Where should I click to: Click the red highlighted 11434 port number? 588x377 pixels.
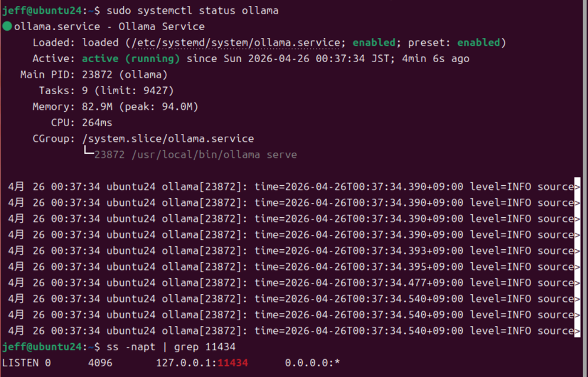(232, 362)
